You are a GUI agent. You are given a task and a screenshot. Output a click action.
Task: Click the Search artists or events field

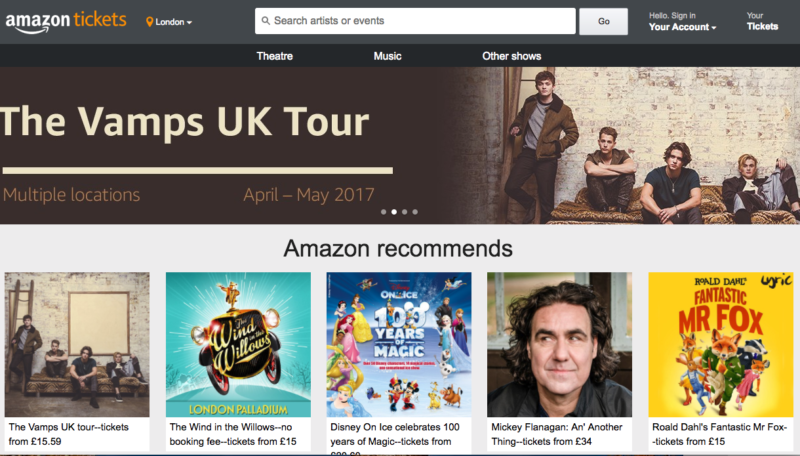coord(415,21)
